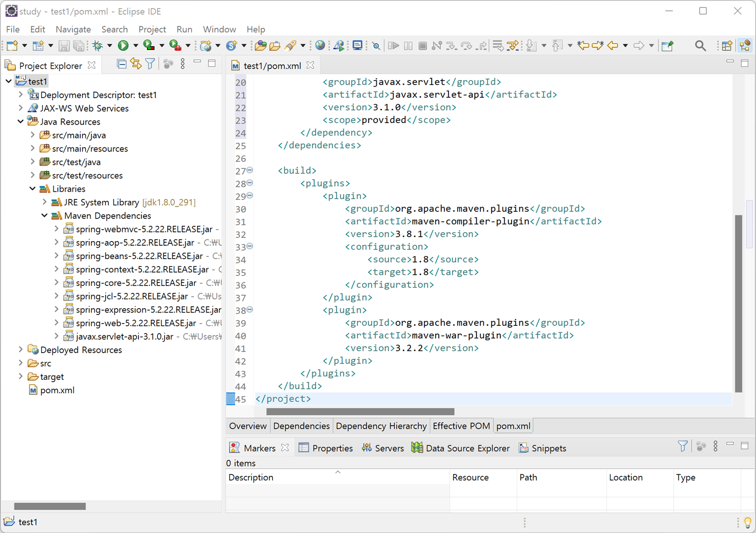
Task: Click the Open Perspective icon
Action: click(727, 46)
